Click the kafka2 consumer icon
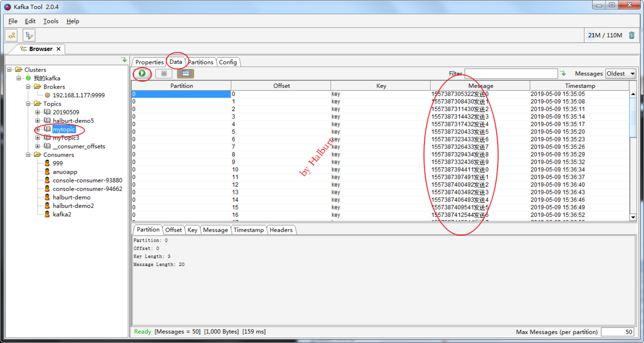 [47, 214]
